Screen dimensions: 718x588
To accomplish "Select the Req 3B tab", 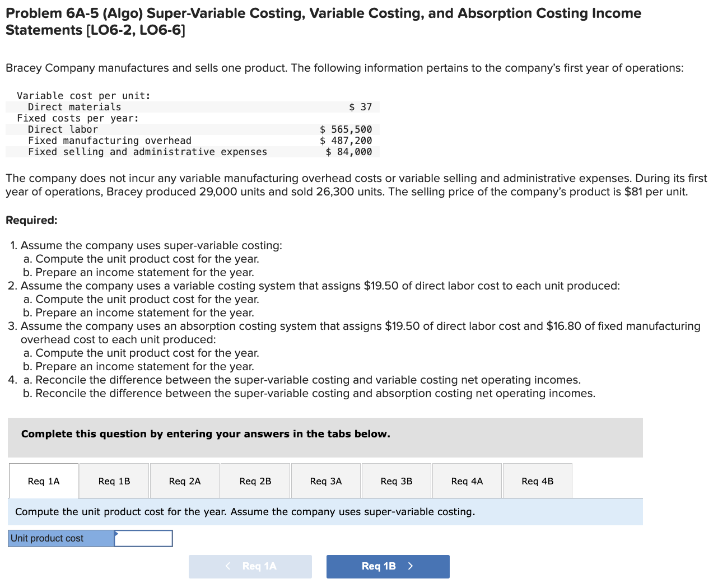I will (x=396, y=480).
